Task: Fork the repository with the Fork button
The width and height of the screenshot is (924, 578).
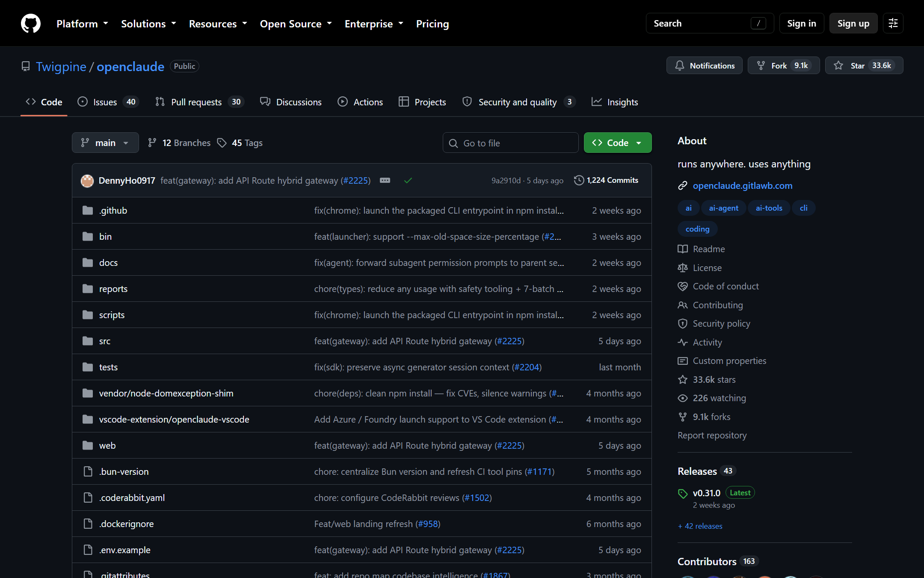Action: [x=784, y=66]
